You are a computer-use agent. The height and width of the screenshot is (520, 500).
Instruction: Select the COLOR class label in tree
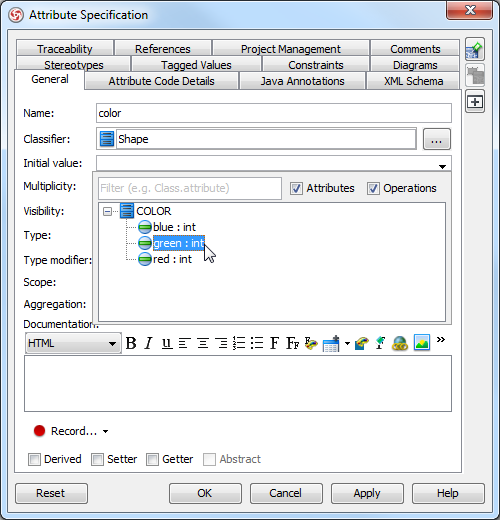154,211
